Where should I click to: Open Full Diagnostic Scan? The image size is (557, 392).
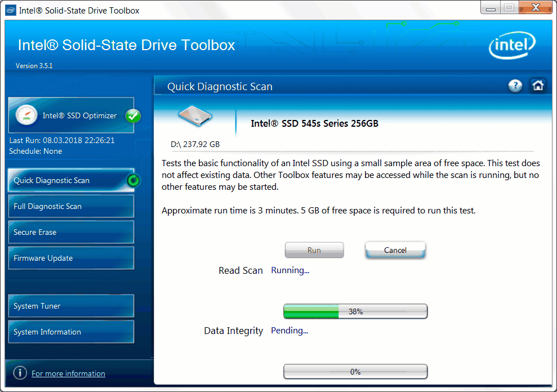[71, 206]
